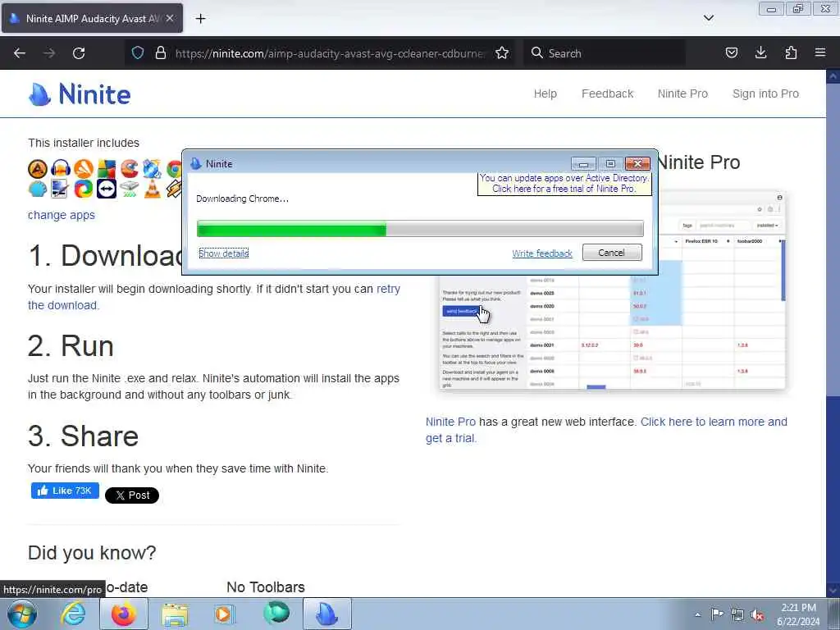The height and width of the screenshot is (630, 840).
Task: Click the taskbar clock showing 2:21 PM
Action: (x=798, y=614)
